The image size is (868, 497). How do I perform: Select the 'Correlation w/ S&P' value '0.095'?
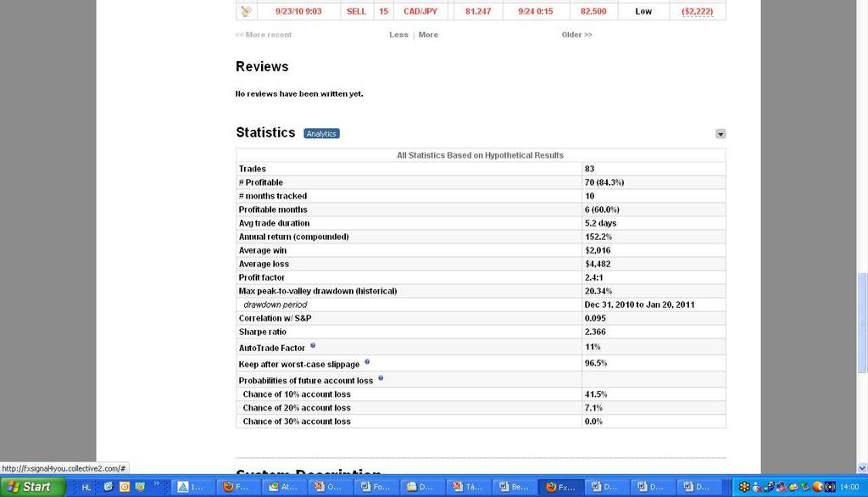tap(595, 318)
